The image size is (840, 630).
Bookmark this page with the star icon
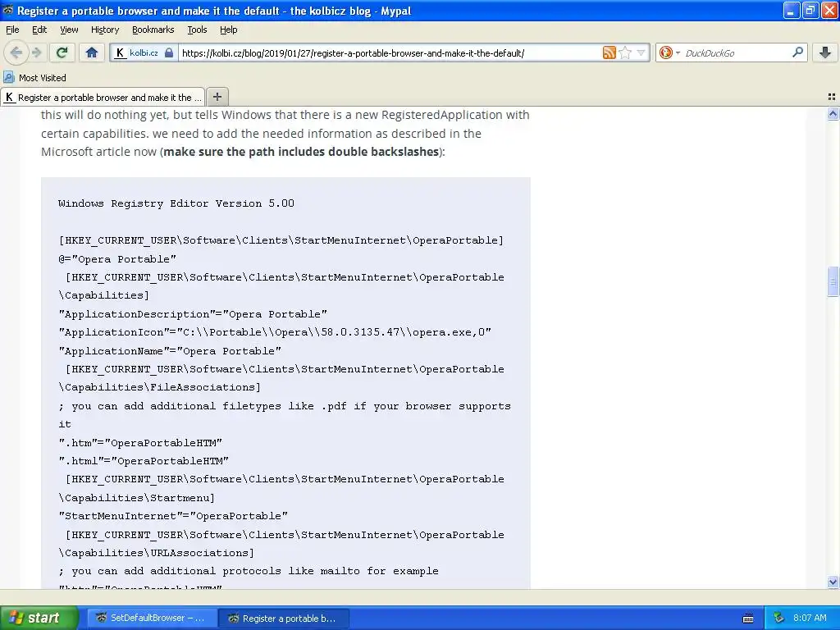624,52
